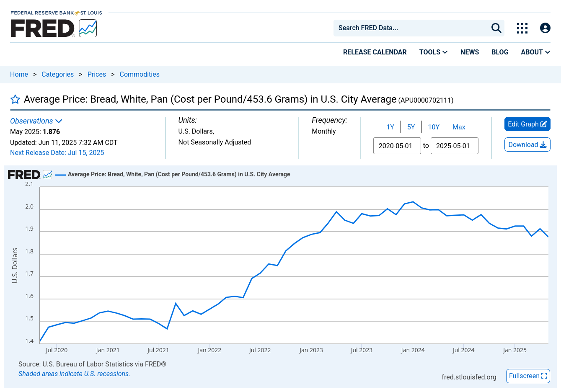Screen dimensions: 561x392
Task: Click the FRED chart line logo icon
Action: [x=88, y=28]
